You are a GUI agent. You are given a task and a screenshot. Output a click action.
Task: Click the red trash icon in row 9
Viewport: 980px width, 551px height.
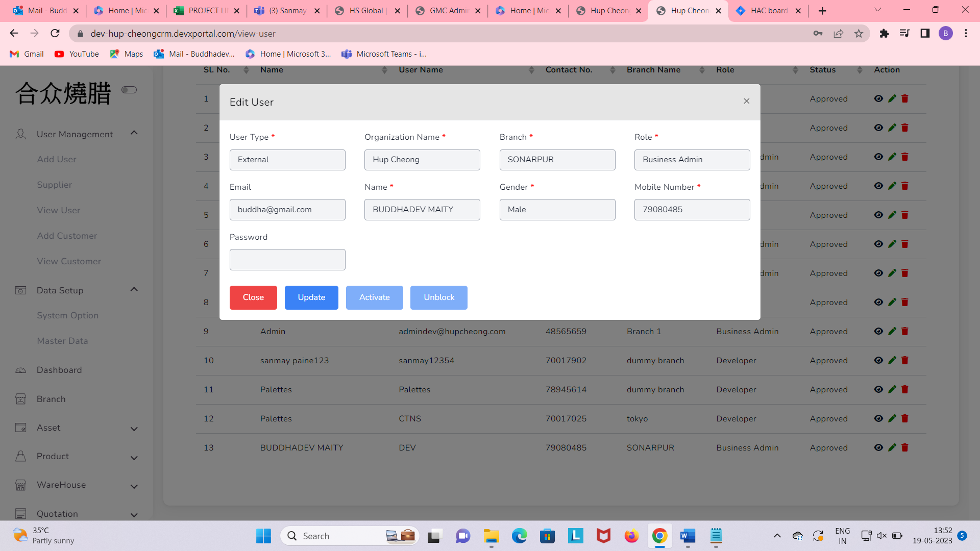[904, 331]
